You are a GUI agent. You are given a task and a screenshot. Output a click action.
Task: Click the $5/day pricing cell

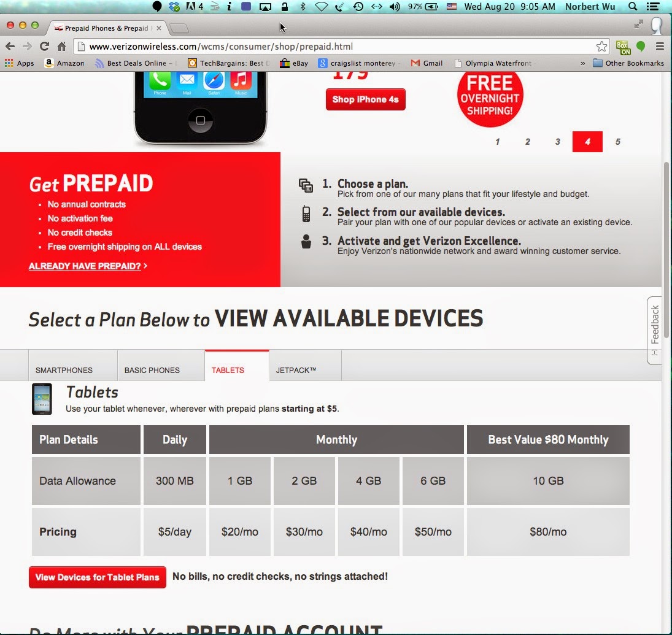(175, 532)
